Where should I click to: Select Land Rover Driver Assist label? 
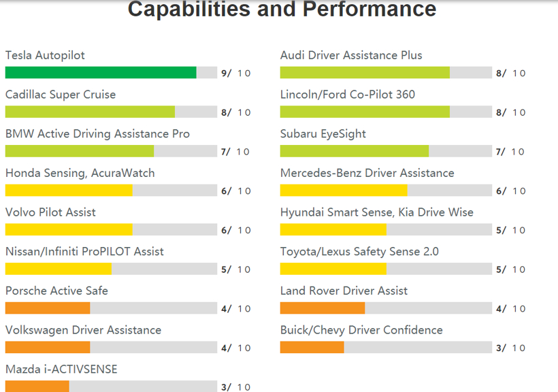coord(344,291)
